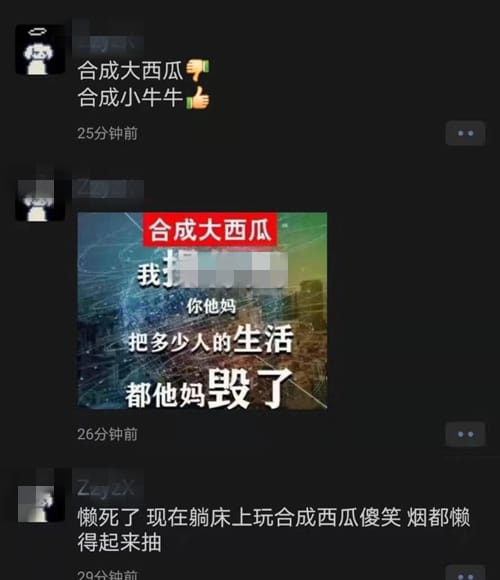Tap the thumbs-up emoji after 合成小牛牛

pos(197,98)
